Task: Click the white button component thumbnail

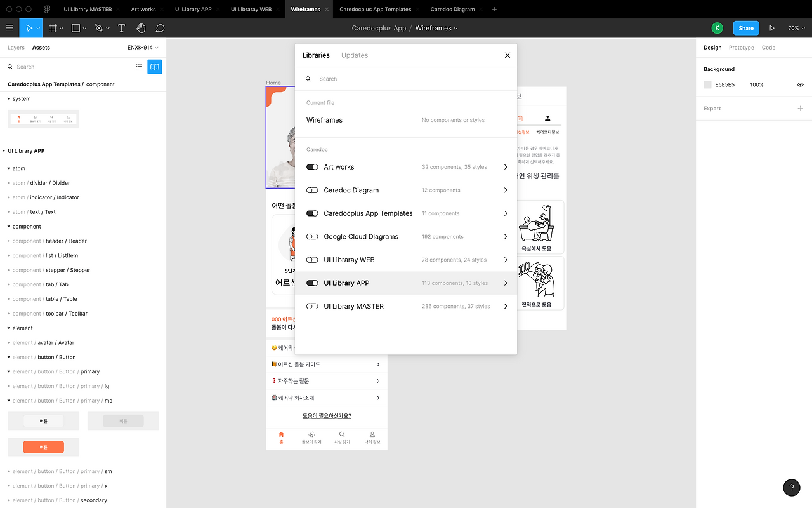Action: click(x=44, y=421)
